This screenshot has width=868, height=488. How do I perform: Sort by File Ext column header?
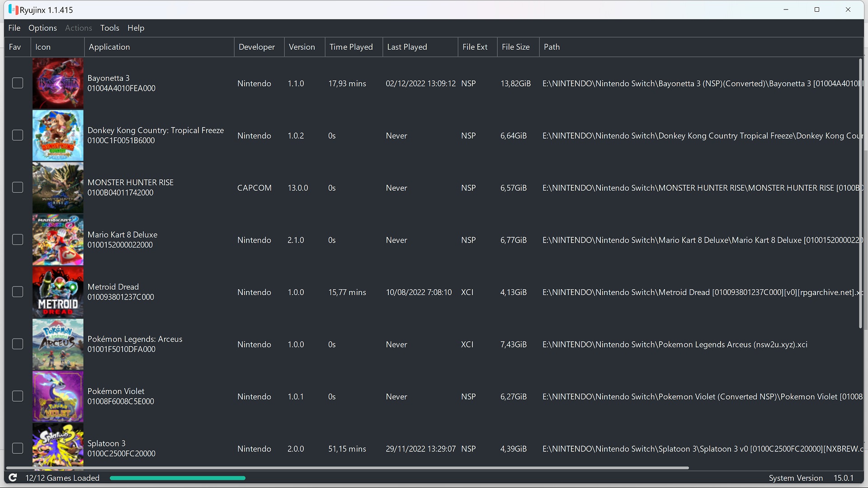click(x=477, y=47)
